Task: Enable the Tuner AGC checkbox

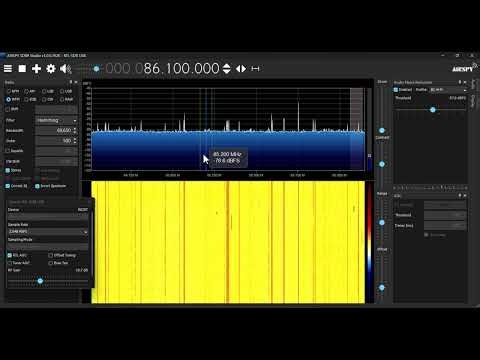Action: pos(10,263)
